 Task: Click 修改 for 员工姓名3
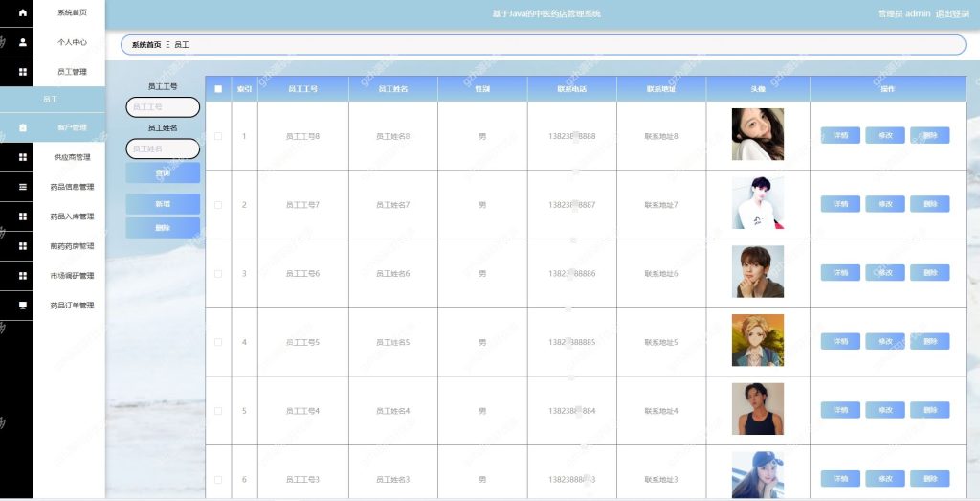pyautogui.click(x=885, y=479)
